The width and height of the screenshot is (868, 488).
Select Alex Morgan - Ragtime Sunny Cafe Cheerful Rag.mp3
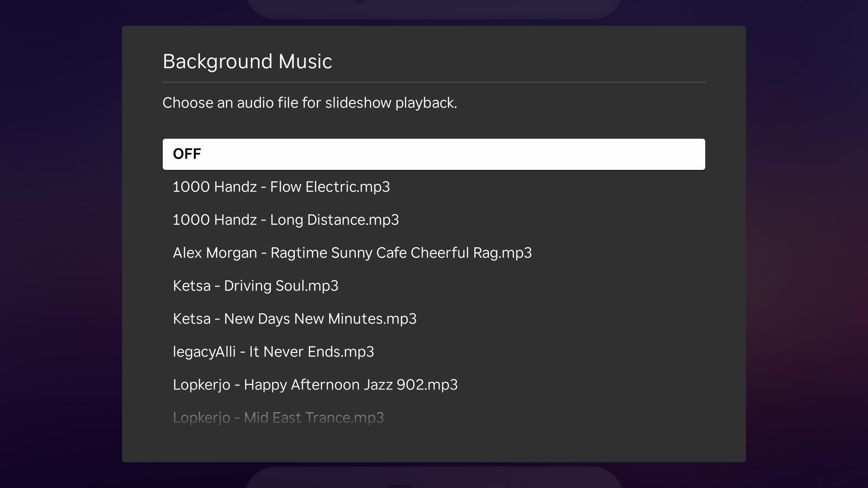(434, 253)
